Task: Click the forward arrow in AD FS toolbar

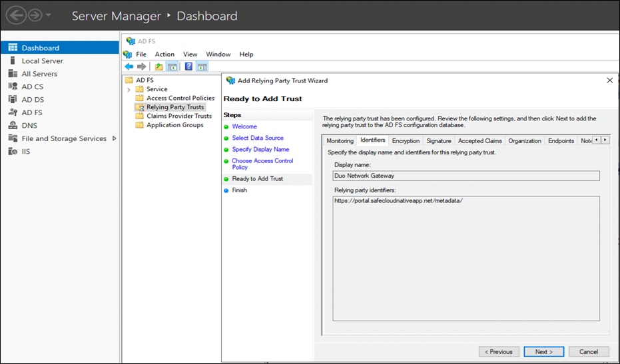Action: pos(142,67)
